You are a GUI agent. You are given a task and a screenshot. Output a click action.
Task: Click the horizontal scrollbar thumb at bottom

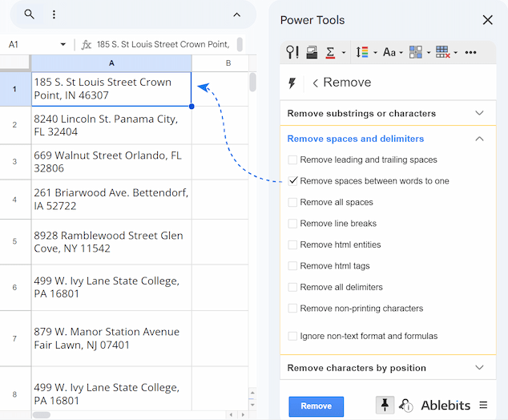click(42, 415)
